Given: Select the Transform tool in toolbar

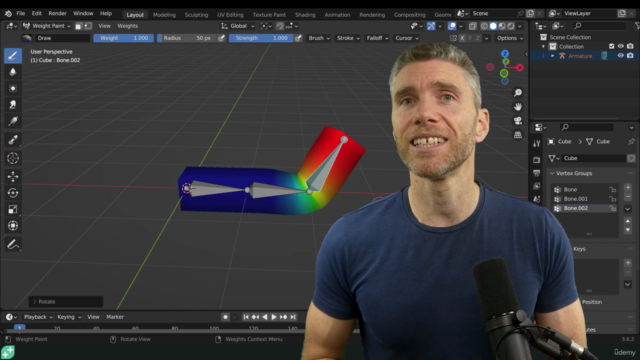Looking at the screenshot, I should pyautogui.click(x=13, y=226).
